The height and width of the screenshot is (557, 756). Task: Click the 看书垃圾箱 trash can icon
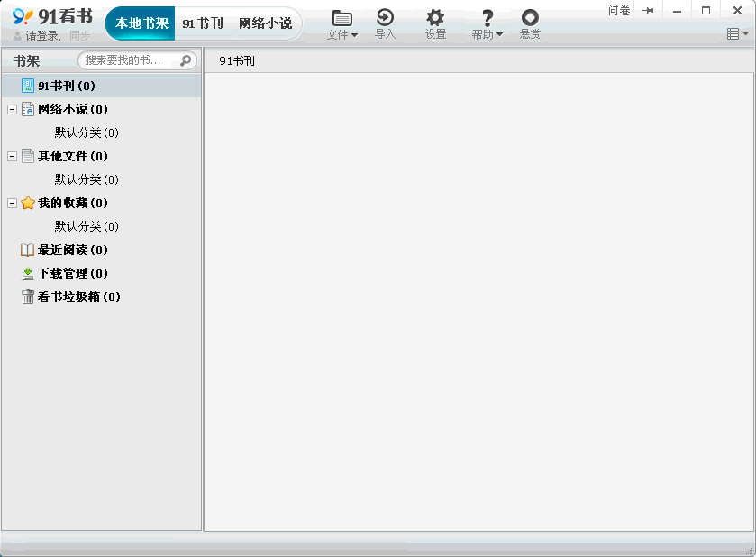(28, 297)
